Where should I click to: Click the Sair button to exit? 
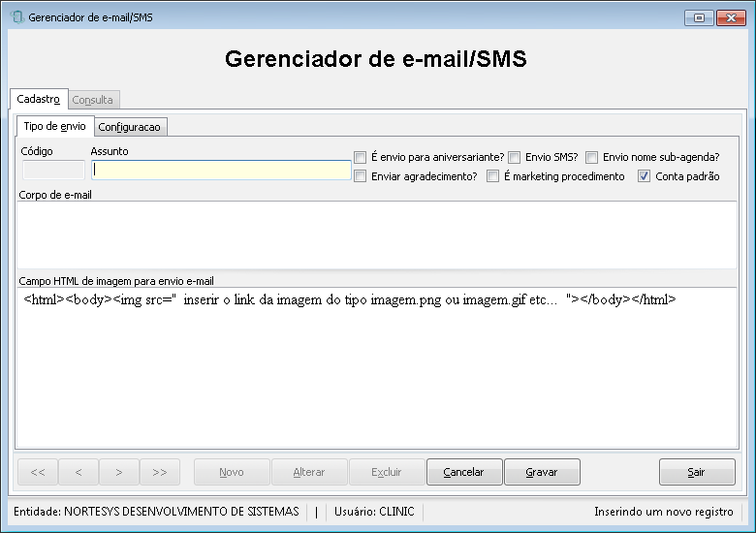(697, 472)
